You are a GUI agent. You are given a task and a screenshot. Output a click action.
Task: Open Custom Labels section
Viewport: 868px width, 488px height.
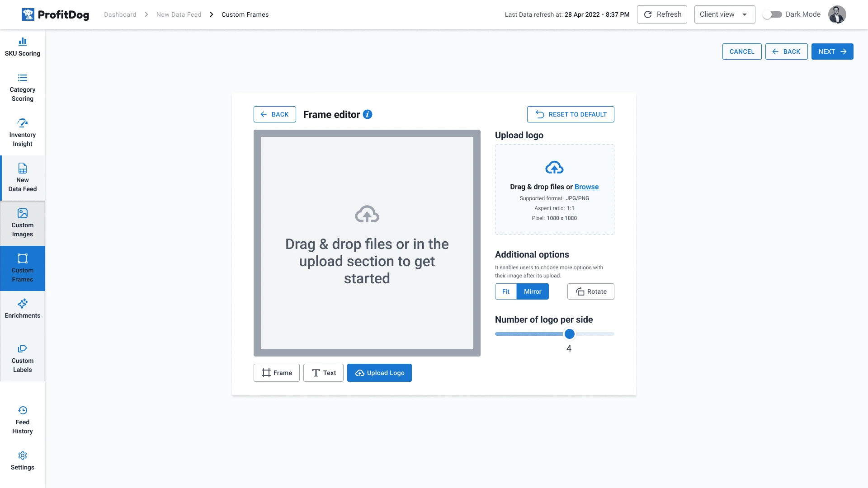point(23,359)
